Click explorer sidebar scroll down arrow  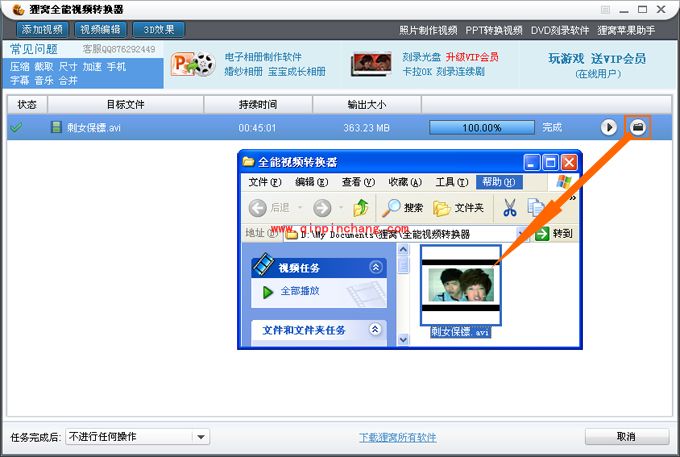coord(403,339)
